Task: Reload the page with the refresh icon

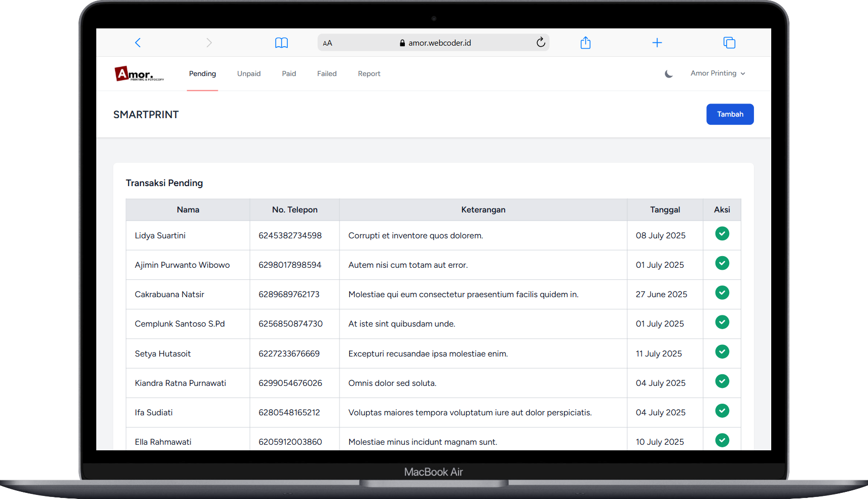Action: pos(541,42)
